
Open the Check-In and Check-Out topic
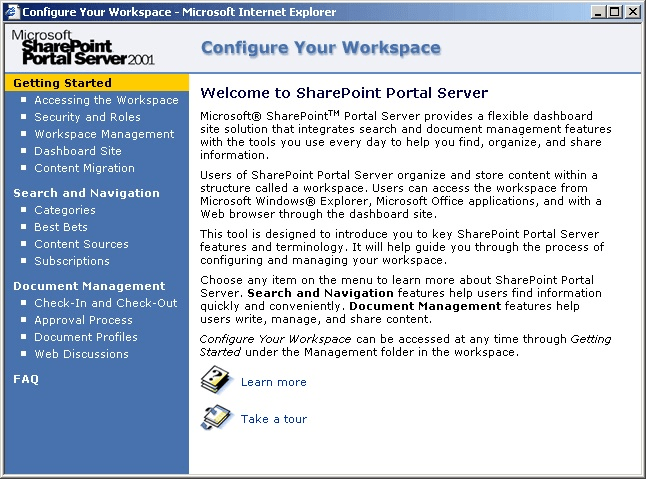point(105,303)
